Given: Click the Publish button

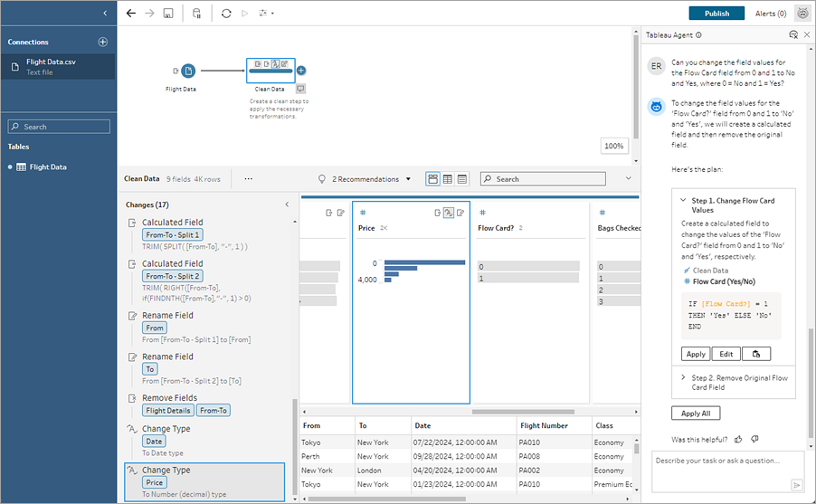Looking at the screenshot, I should click(716, 14).
